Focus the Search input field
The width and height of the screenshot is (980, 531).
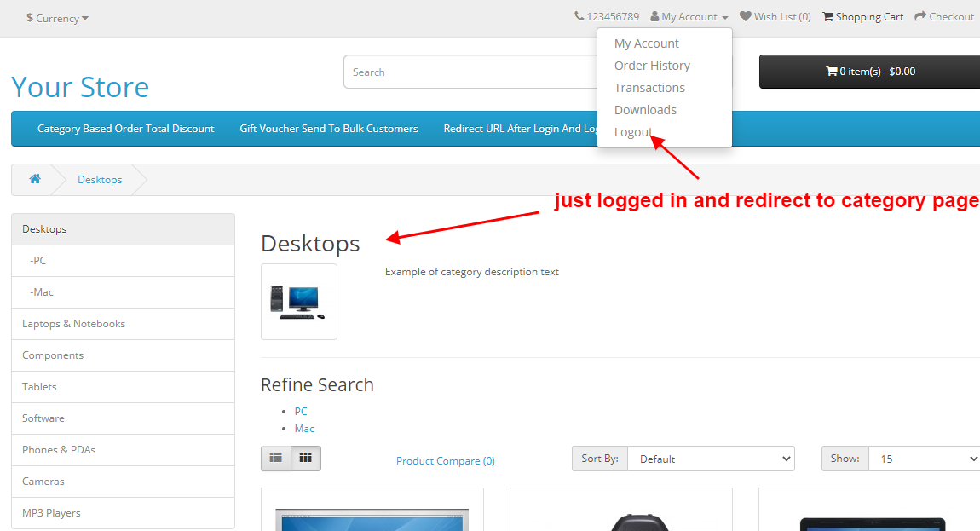point(470,72)
